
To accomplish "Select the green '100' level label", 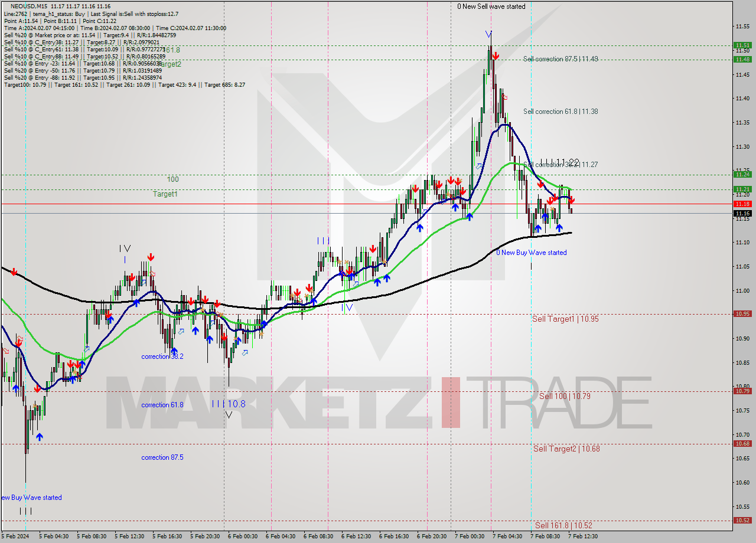I will click(172, 179).
